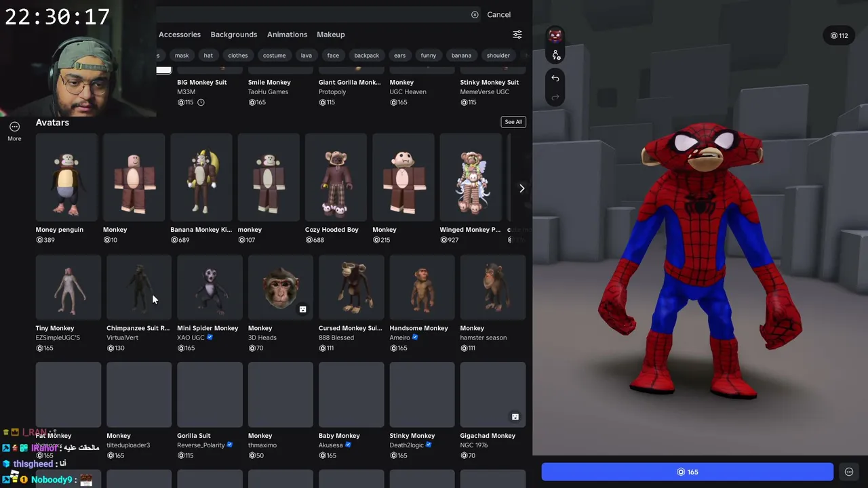Open creator link XAO UGC

(191, 338)
